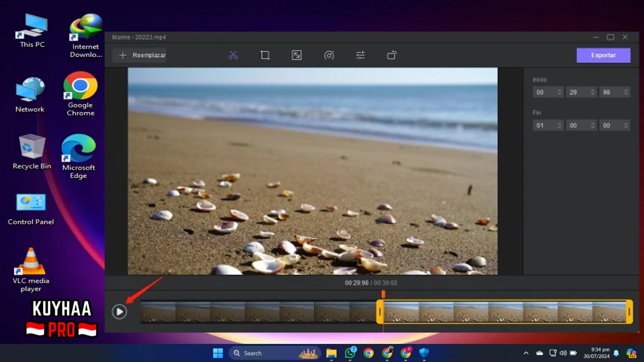Open the circular effects tool icon
644x362 pixels.
click(x=329, y=55)
